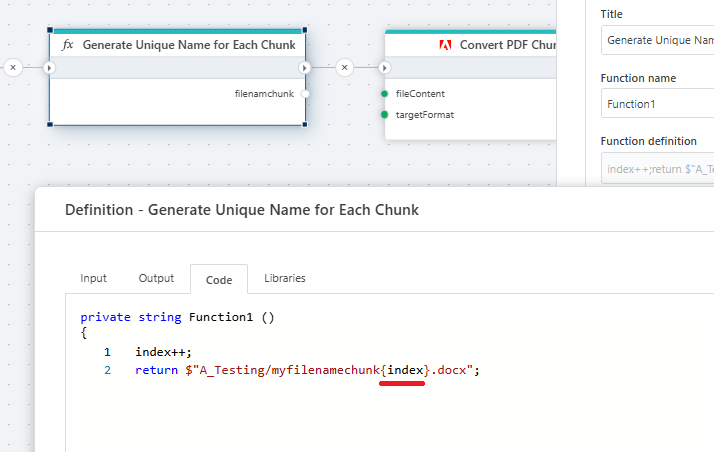Open the Function definition field
The image size is (714, 452).
(x=656, y=168)
